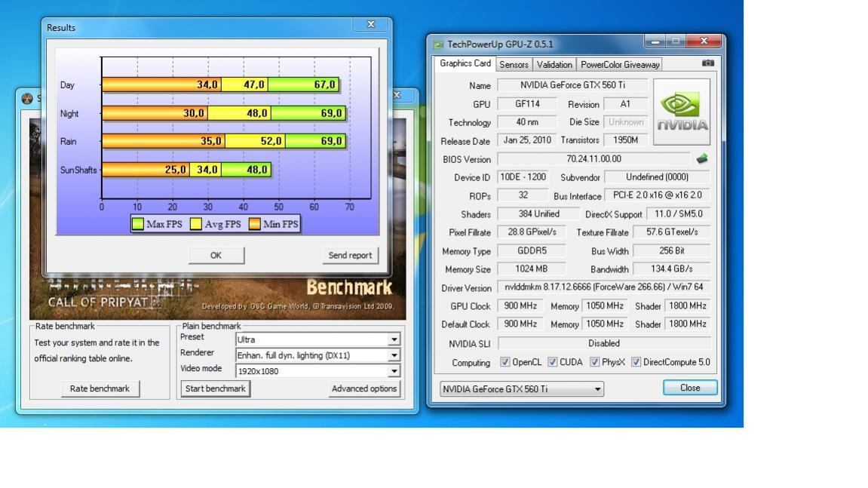868x488 pixels.
Task: Click the SunShafts 25,0 min FPS bar
Action: (146, 170)
